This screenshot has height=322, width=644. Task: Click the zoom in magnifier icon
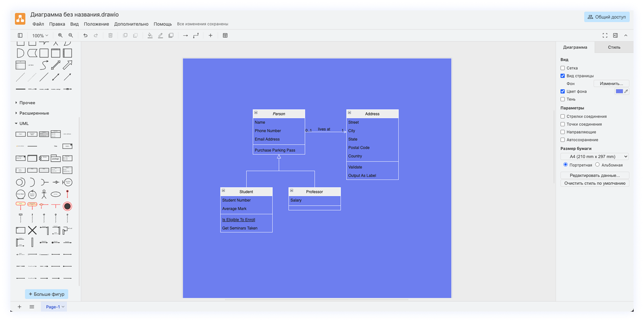pos(60,35)
